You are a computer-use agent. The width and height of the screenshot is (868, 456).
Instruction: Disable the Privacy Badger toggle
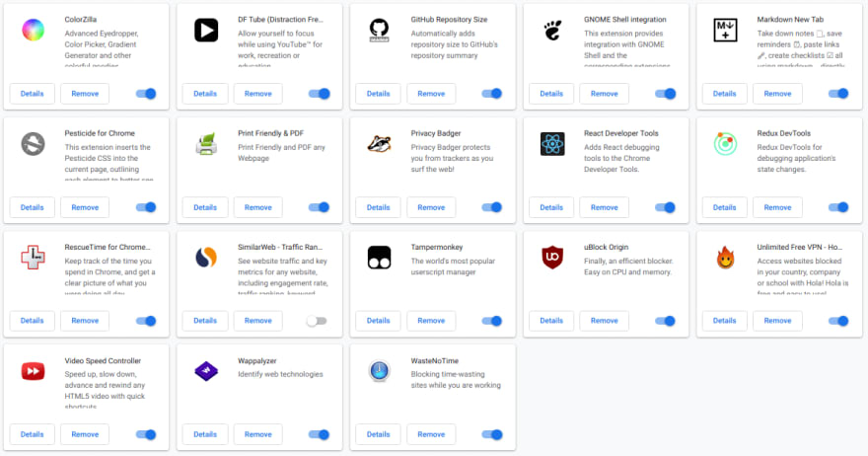point(492,207)
